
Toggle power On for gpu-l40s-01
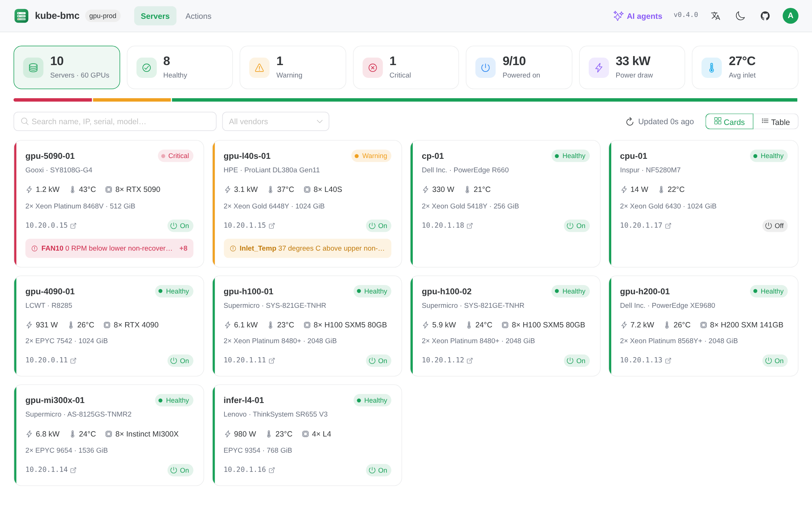378,226
